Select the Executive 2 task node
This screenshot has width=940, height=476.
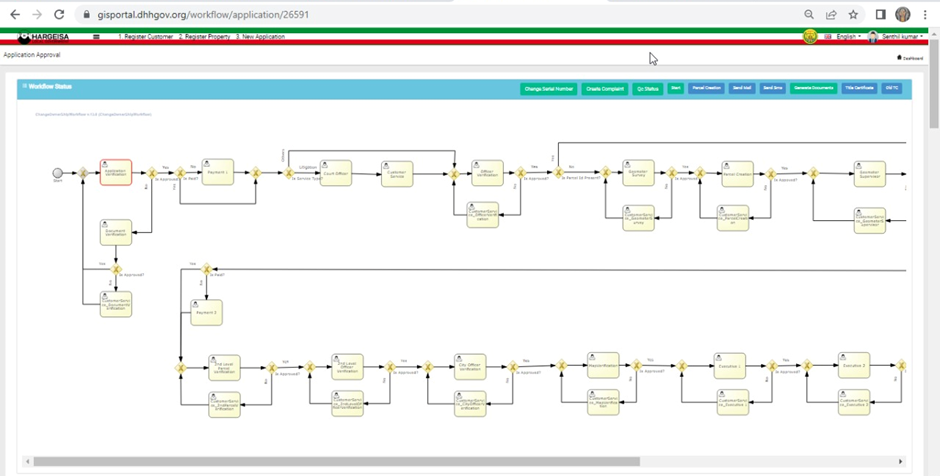click(854, 365)
